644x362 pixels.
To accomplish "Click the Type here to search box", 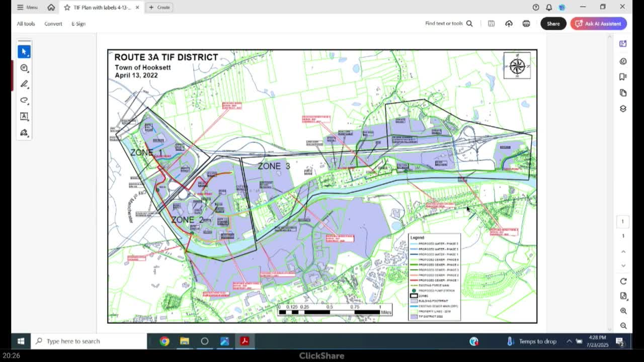I will (x=88, y=341).
